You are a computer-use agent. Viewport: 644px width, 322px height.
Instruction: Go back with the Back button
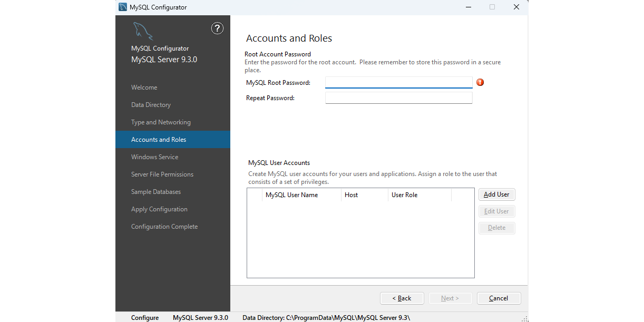(402, 298)
